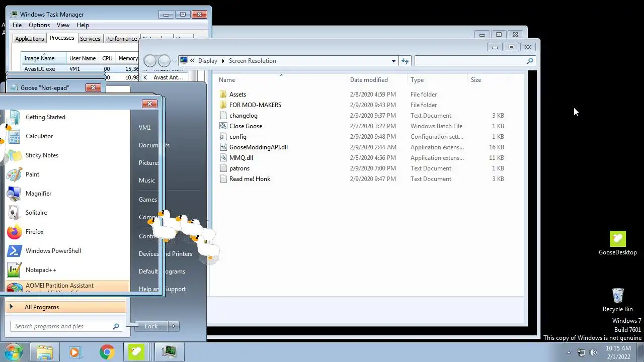The image size is (644, 362).
Task: Select the Close Goose batch file icon
Action: pyautogui.click(x=223, y=126)
